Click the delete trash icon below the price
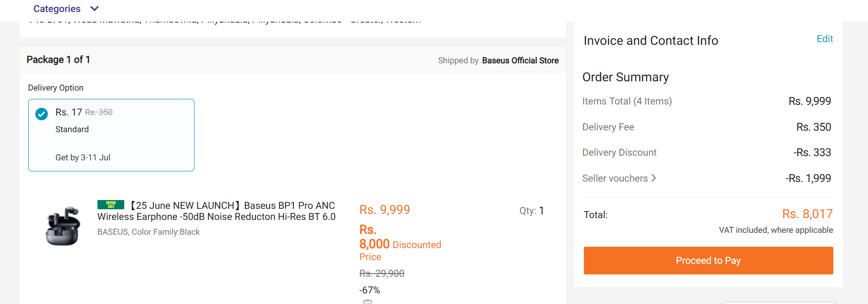 point(368,302)
